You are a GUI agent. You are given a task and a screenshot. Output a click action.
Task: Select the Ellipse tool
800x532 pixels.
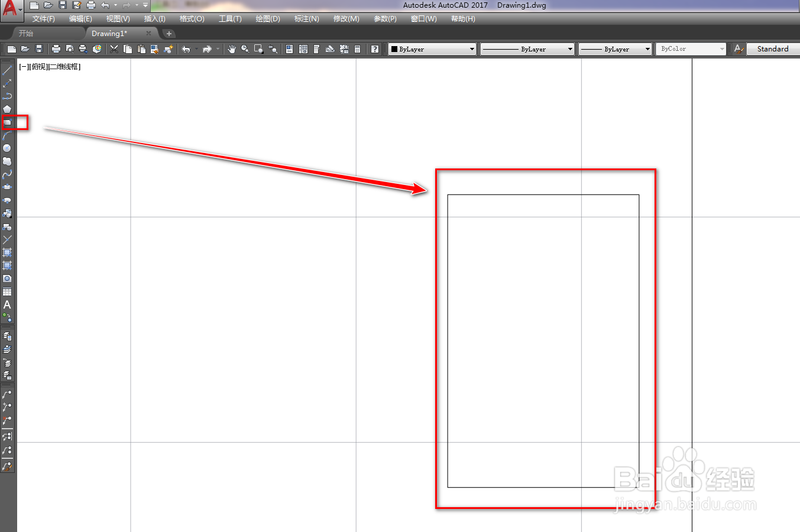7,187
